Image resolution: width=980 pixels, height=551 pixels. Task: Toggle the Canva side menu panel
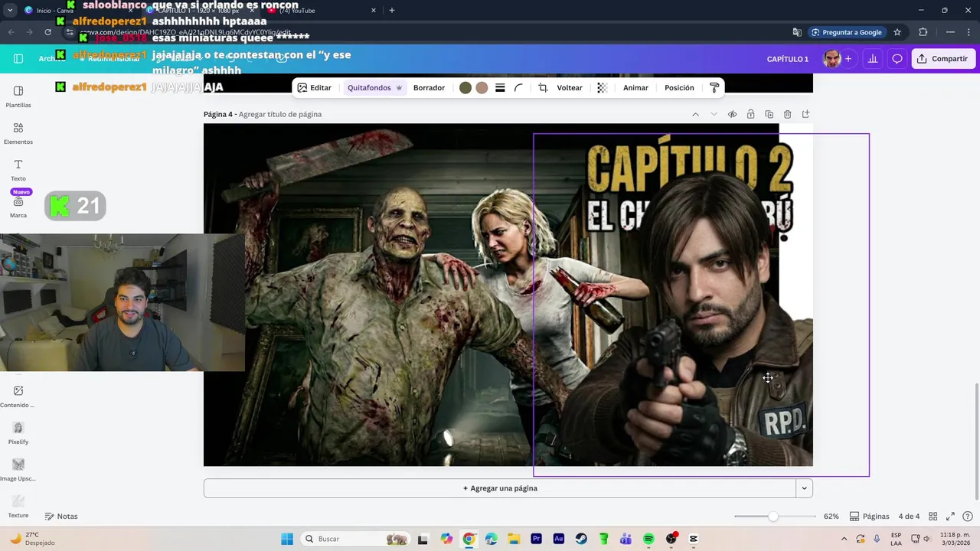coord(18,59)
